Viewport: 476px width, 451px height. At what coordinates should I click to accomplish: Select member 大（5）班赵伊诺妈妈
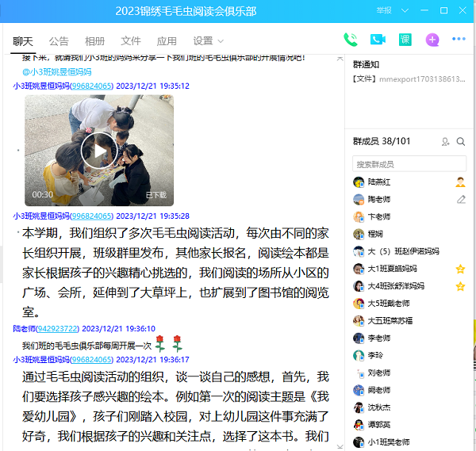point(409,251)
